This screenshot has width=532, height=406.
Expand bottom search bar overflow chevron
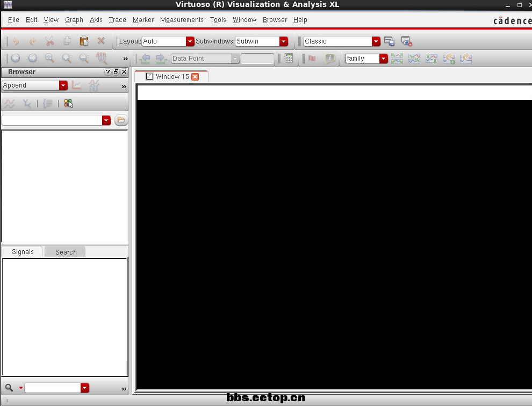pos(124,389)
